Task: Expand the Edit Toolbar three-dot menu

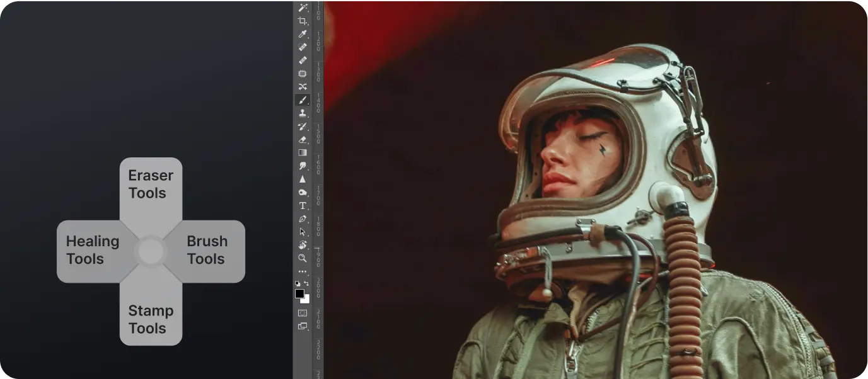Action: (x=303, y=272)
